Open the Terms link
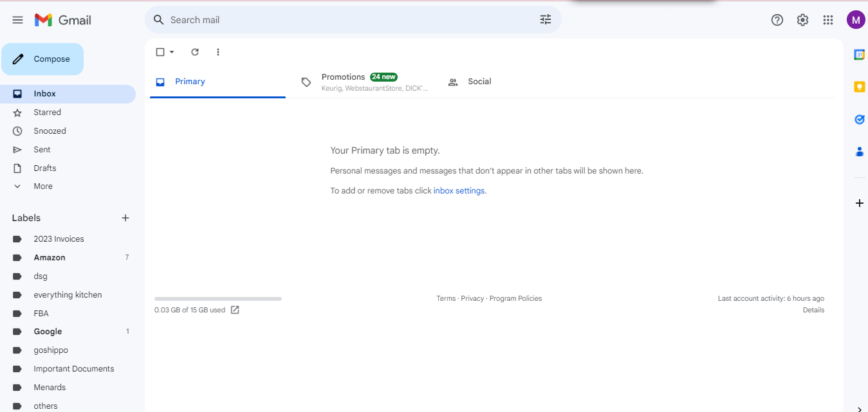This screenshot has height=412, width=868. tap(446, 298)
